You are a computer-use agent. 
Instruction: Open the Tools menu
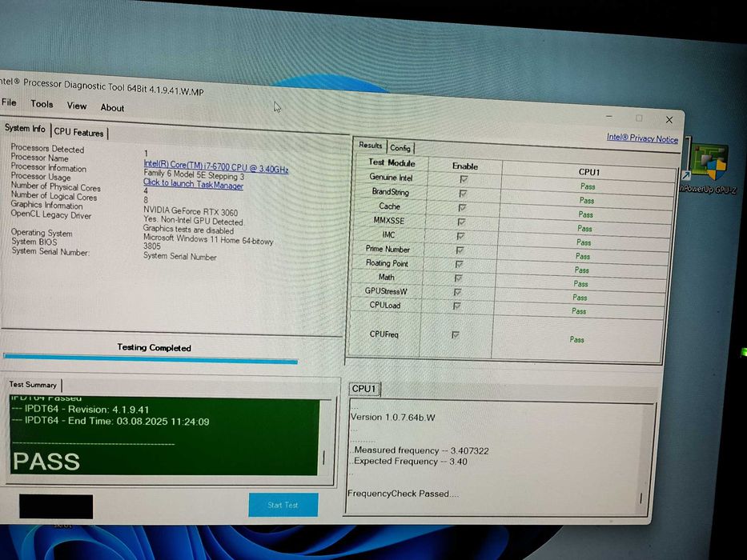42,104
